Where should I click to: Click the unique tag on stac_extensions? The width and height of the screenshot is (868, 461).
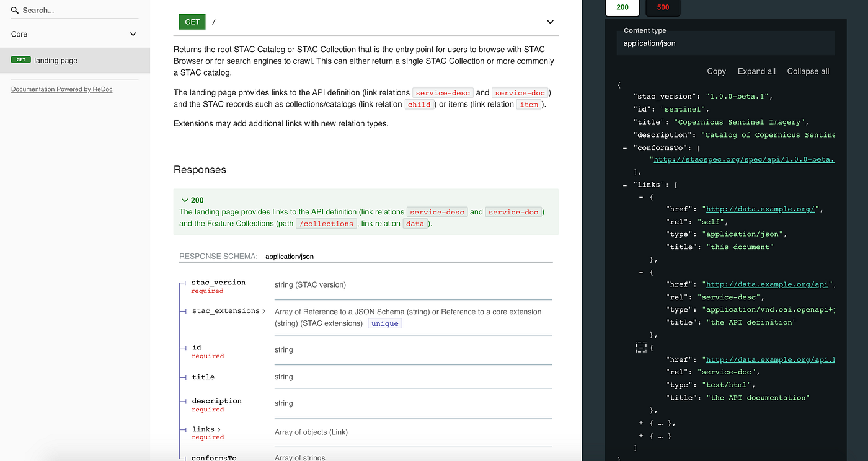(384, 323)
